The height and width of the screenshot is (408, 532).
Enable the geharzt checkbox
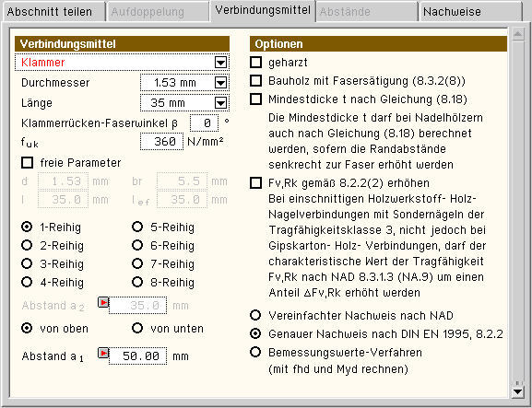click(x=255, y=63)
